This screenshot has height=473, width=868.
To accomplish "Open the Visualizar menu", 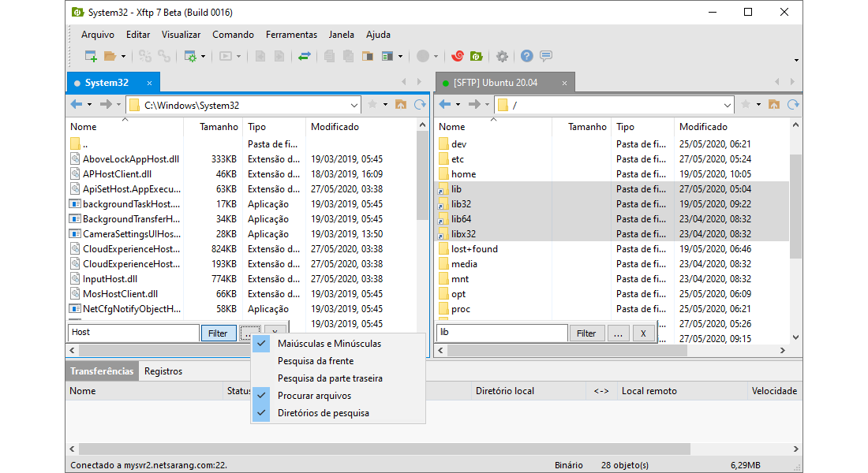I will pos(181,35).
